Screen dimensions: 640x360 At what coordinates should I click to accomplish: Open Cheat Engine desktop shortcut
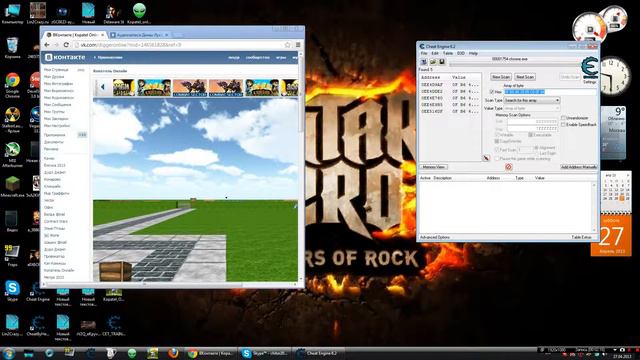[38, 291]
